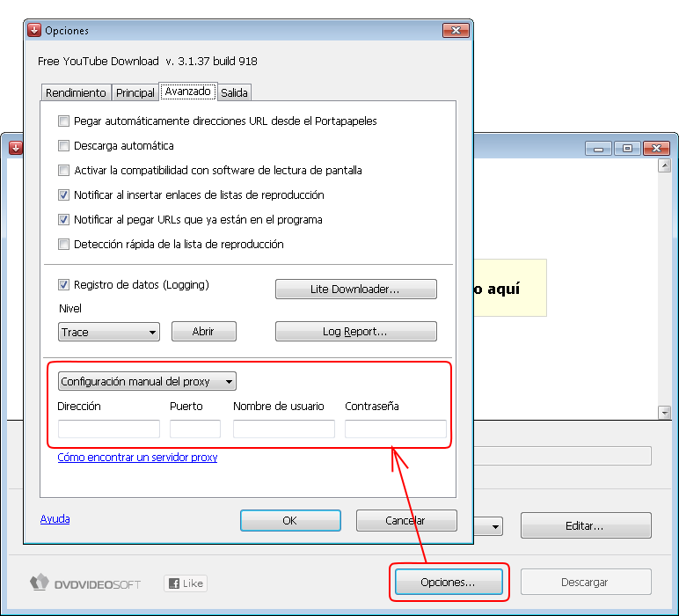The width and height of the screenshot is (679, 616).
Task: Click scrollbar up arrow in main window list
Action: click(664, 165)
